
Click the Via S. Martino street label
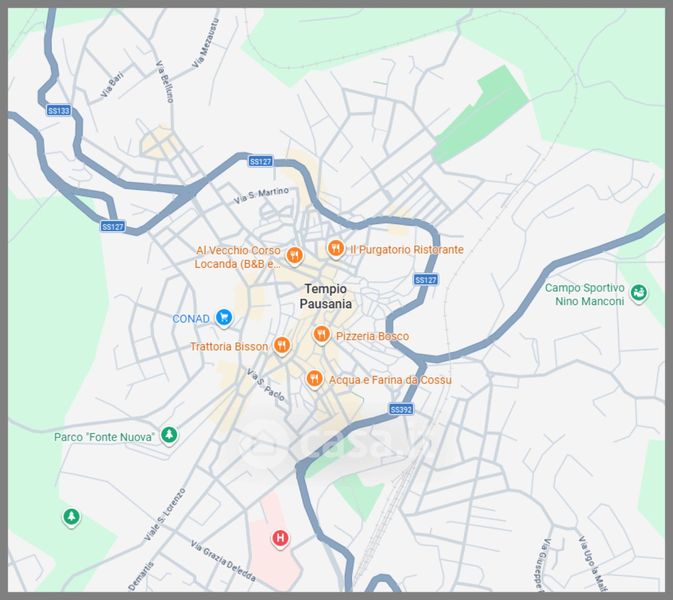click(x=261, y=195)
